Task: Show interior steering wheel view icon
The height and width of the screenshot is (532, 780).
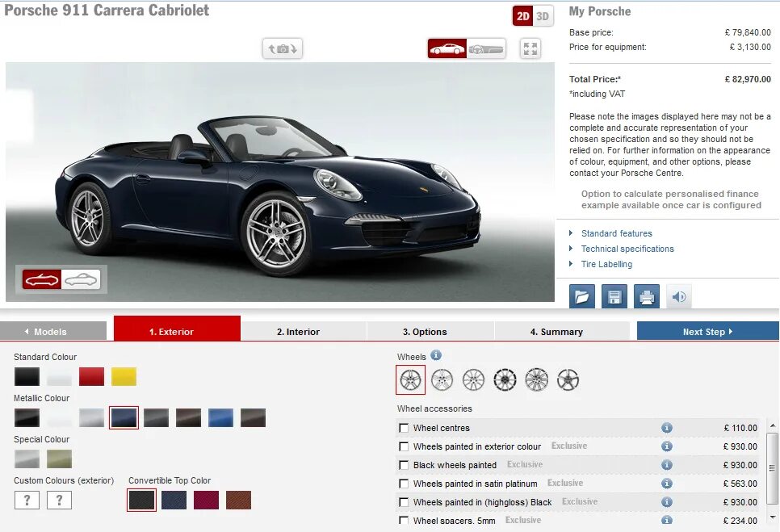Action: point(486,48)
